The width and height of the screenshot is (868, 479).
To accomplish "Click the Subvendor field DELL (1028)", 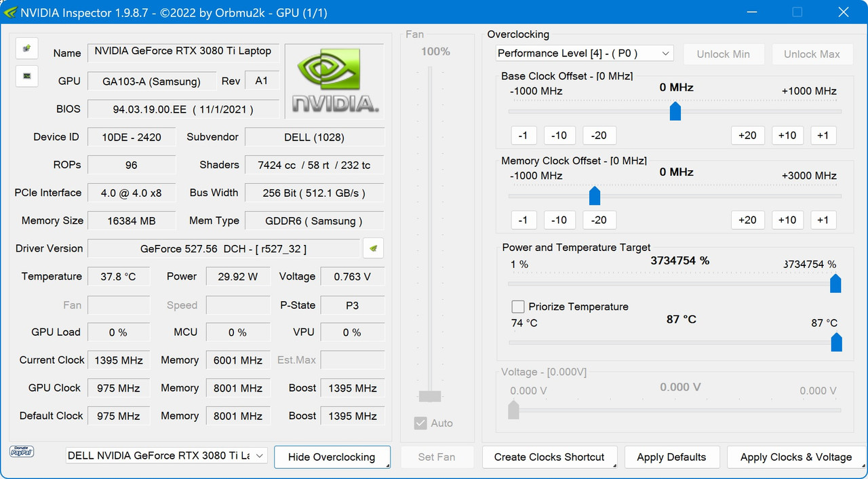I will [x=315, y=137].
